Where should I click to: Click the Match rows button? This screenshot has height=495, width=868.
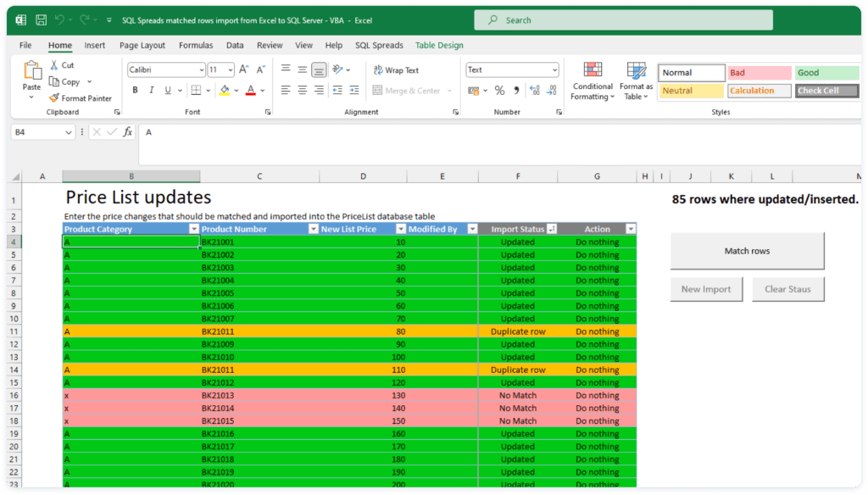pos(747,251)
